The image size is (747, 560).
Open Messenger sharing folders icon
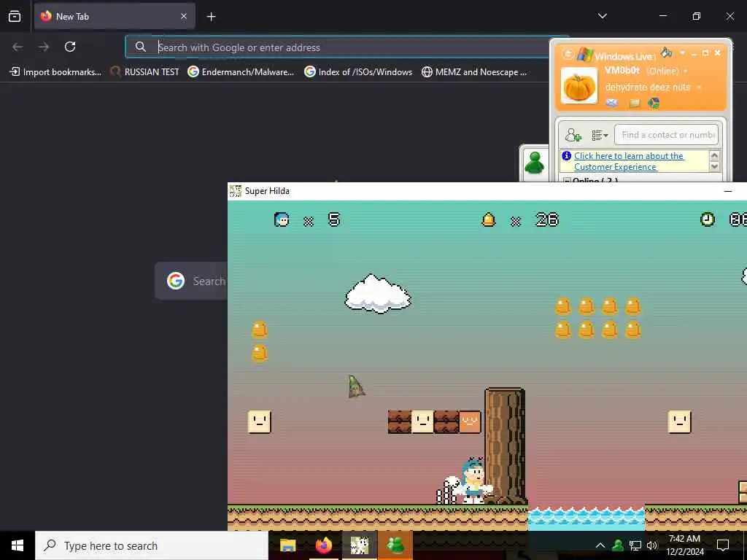(x=634, y=103)
